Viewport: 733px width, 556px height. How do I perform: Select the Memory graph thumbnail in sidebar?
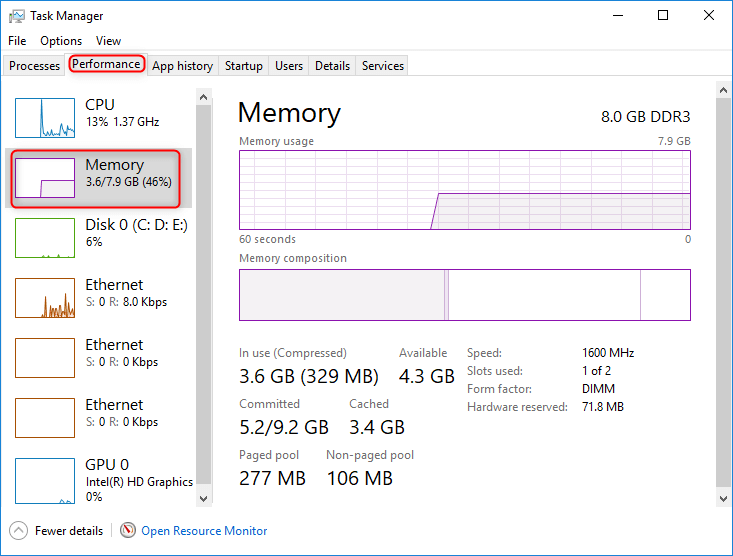tap(45, 178)
